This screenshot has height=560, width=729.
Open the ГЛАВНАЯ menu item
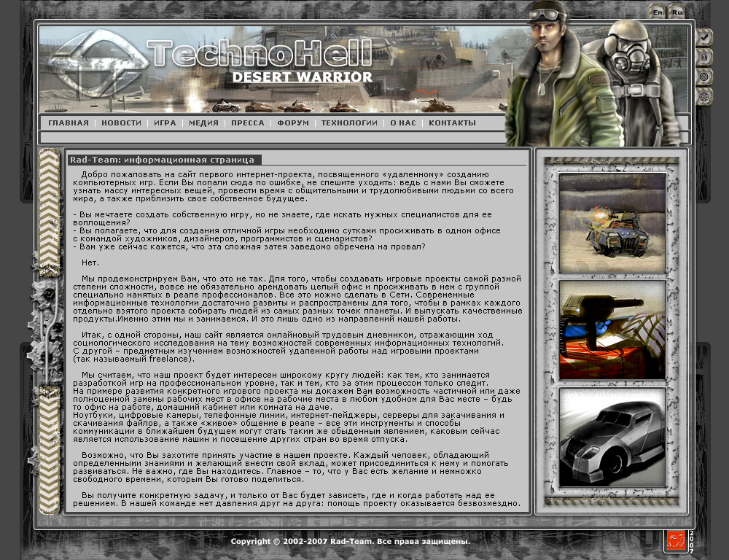pos(69,122)
